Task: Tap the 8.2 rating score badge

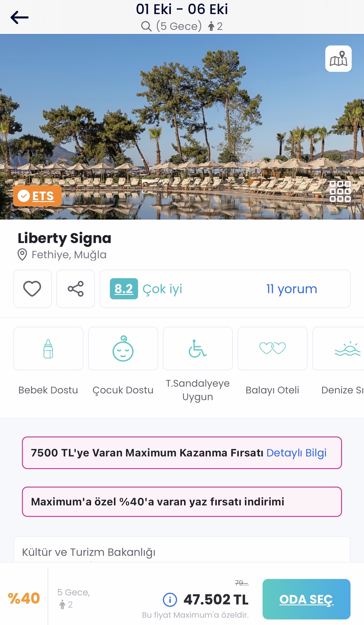Action: point(124,289)
